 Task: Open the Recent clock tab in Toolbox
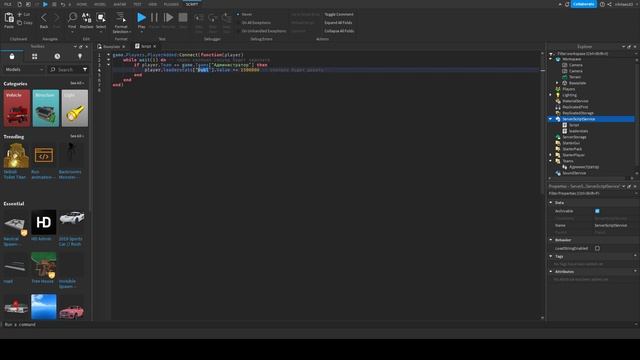57,56
